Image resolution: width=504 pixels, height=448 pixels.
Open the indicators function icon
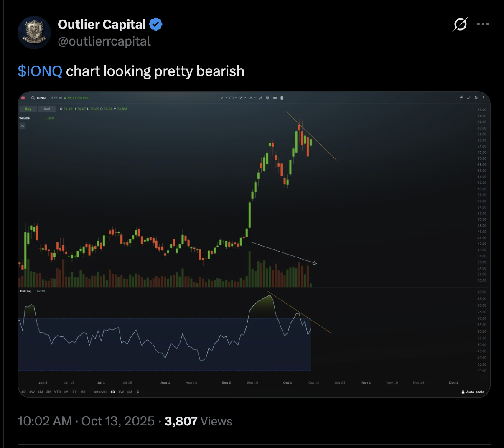tap(461, 98)
